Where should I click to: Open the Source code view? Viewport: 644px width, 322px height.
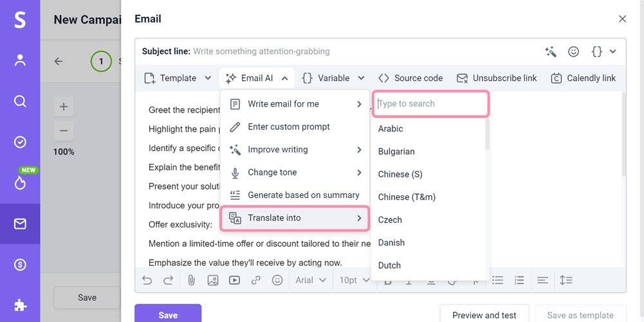point(410,78)
